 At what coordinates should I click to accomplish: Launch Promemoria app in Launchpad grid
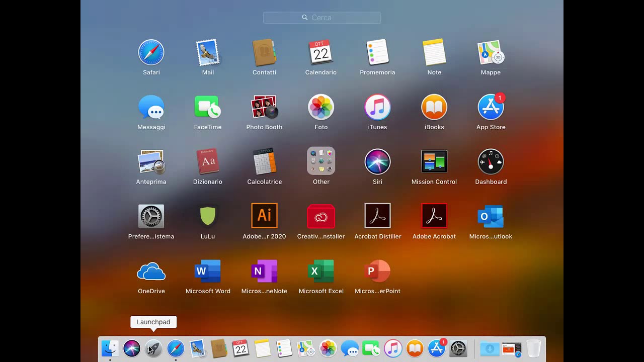(377, 52)
